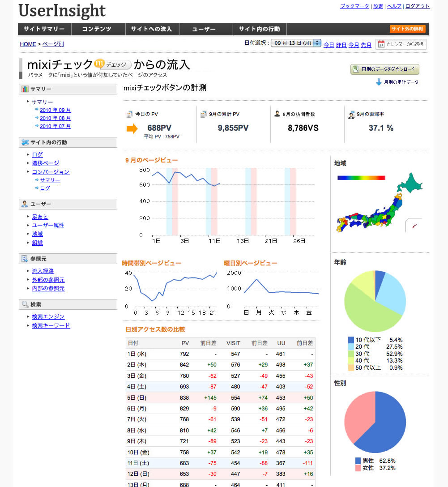This screenshot has width=448, height=487.
Task: Click the 男性 blue legend swatch
Action: coord(358,461)
